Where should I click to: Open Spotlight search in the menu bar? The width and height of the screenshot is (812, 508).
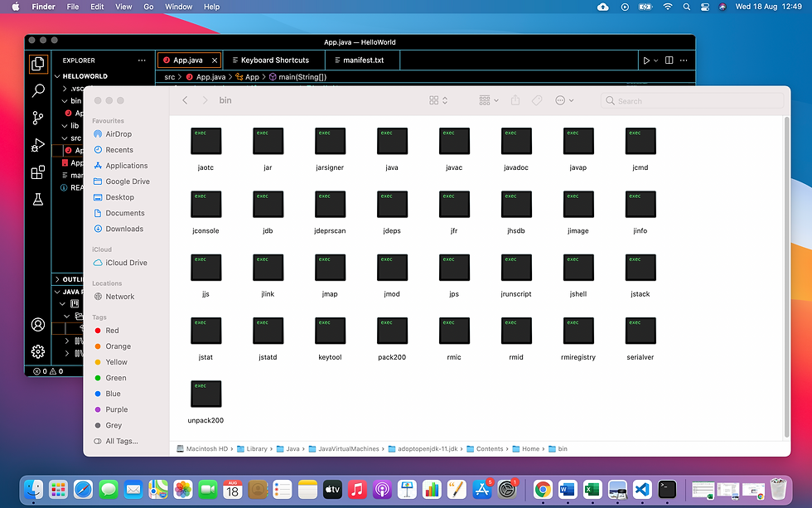click(687, 7)
